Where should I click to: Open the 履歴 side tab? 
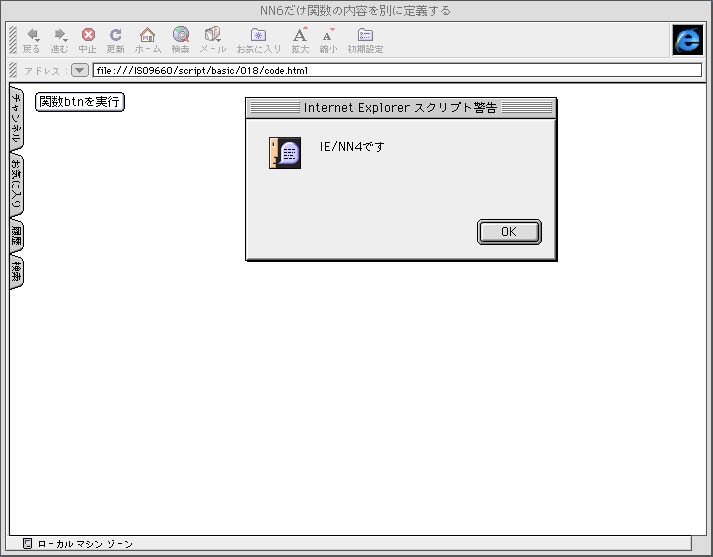coord(16,236)
